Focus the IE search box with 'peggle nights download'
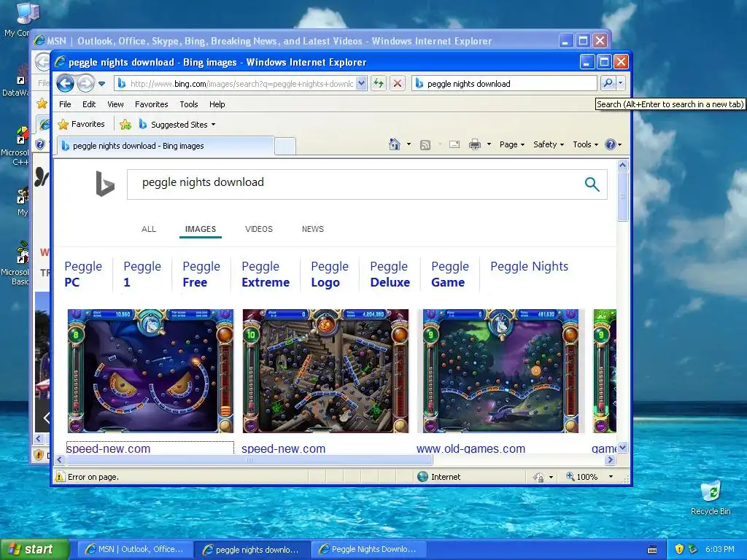Image resolution: width=747 pixels, height=560 pixels. point(505,84)
